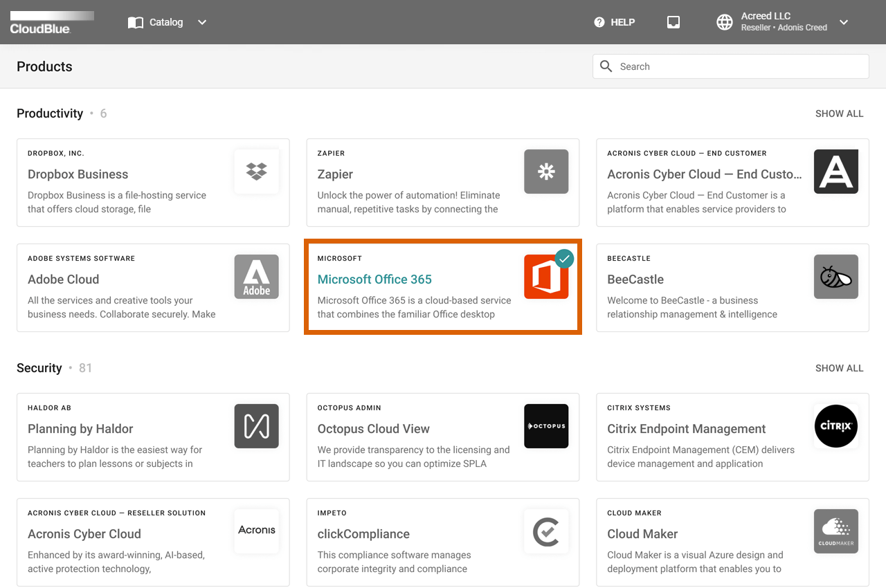Viewport: 886px width, 588px height.
Task: Click inside the Search field
Action: [x=730, y=66]
